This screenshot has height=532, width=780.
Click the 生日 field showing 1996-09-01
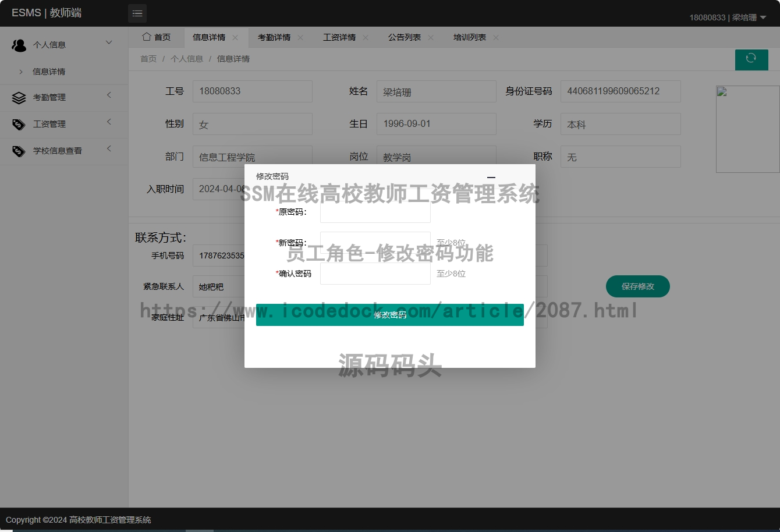point(437,124)
